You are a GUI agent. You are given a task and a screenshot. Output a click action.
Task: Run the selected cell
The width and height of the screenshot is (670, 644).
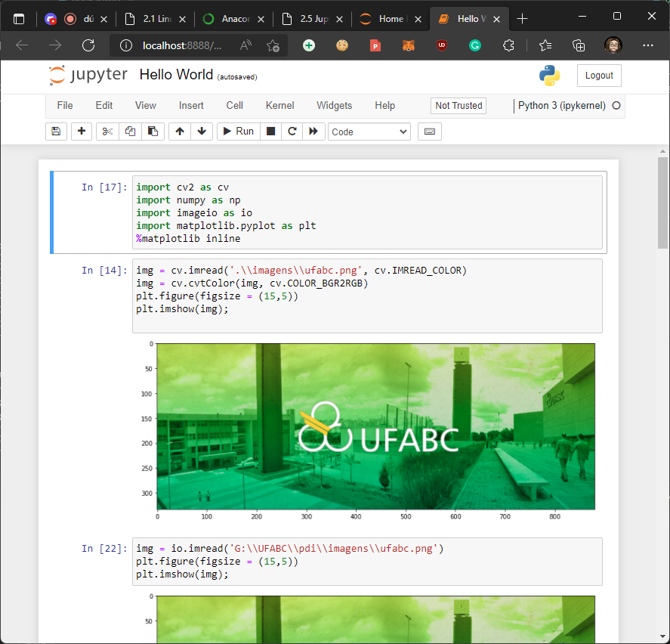coord(239,132)
